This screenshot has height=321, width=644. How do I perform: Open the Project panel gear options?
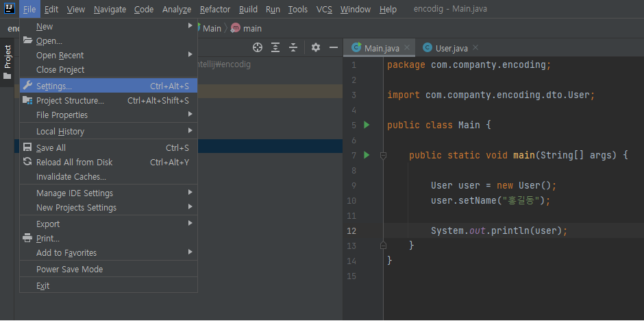[x=315, y=48]
